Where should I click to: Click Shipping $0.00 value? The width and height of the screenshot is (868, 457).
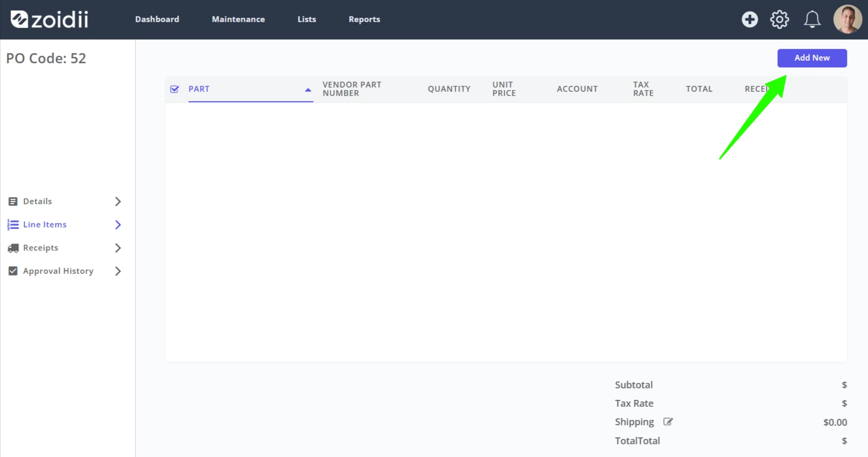[x=835, y=423]
